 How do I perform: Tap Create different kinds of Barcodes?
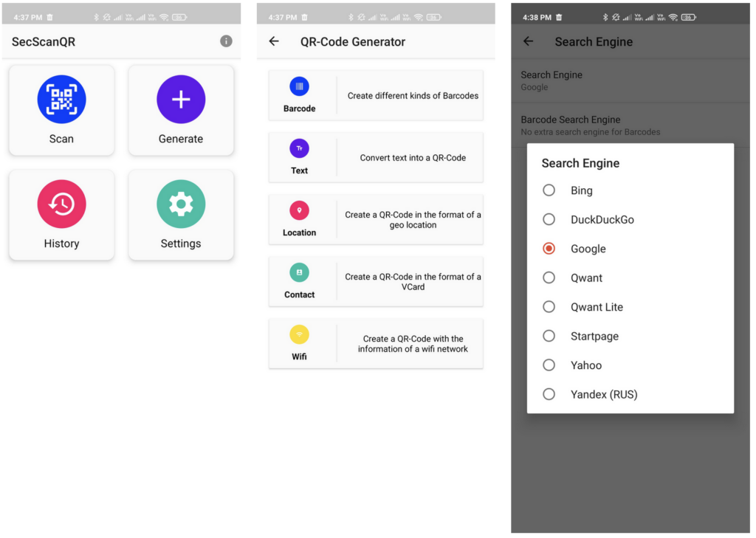click(x=413, y=96)
